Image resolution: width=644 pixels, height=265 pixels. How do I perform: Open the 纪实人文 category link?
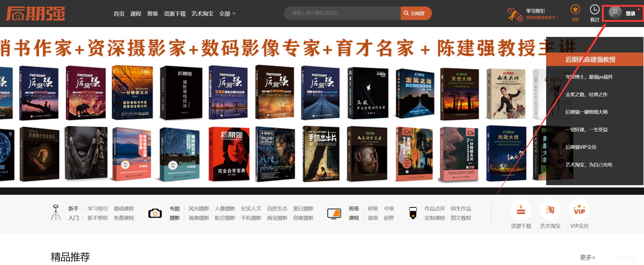coord(251,209)
